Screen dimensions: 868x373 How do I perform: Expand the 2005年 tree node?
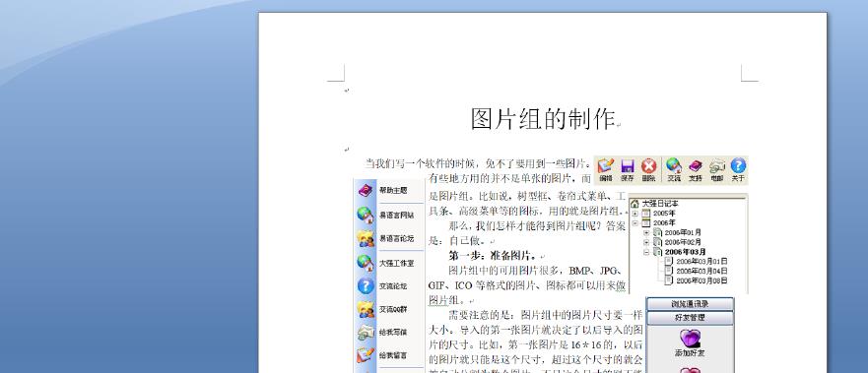pos(634,214)
